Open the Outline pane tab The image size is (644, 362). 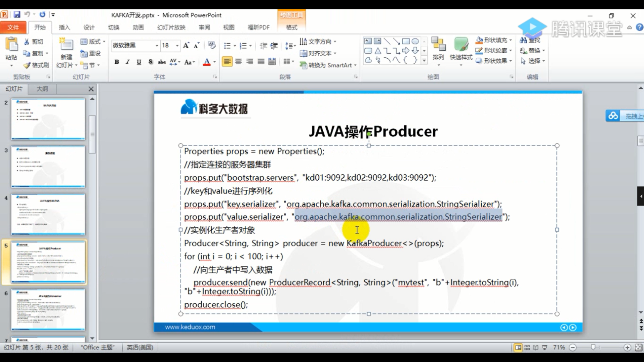coord(42,88)
